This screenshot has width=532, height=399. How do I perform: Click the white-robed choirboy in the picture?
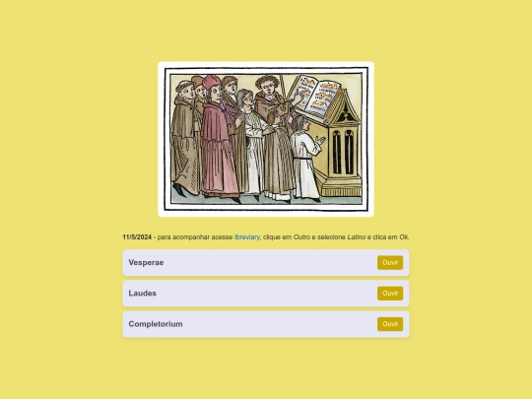305,160
